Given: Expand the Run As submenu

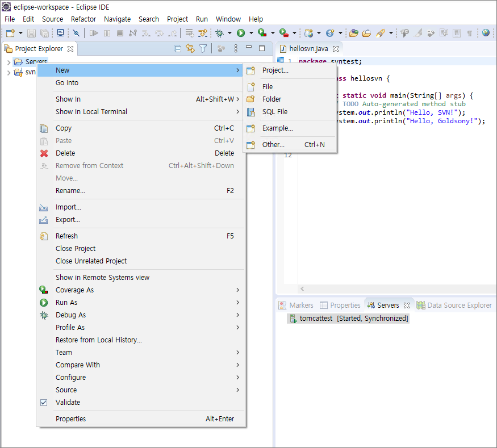Looking at the screenshot, I should click(141, 303).
